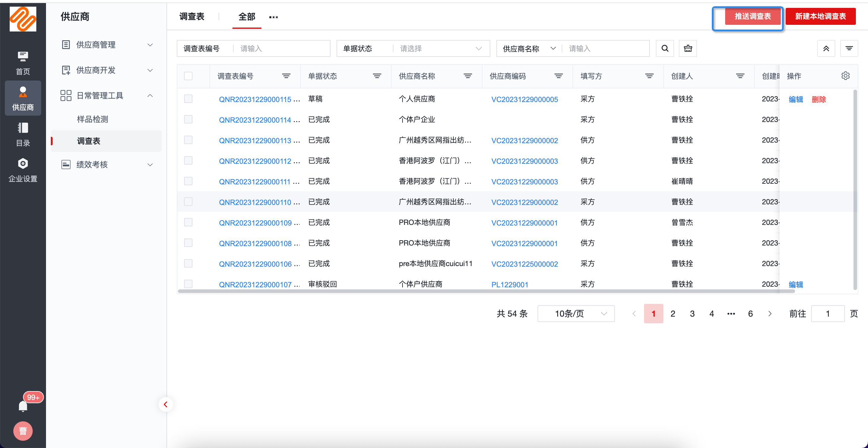Go to next page arrow

770,314
